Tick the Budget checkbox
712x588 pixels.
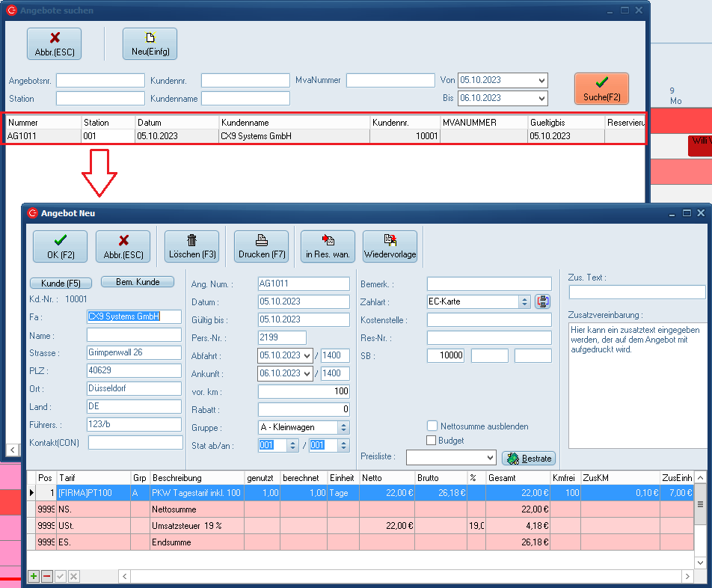coord(431,441)
